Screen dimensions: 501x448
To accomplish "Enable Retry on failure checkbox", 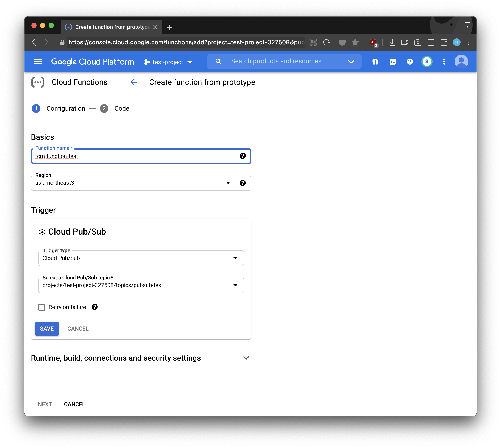I will pos(42,307).
